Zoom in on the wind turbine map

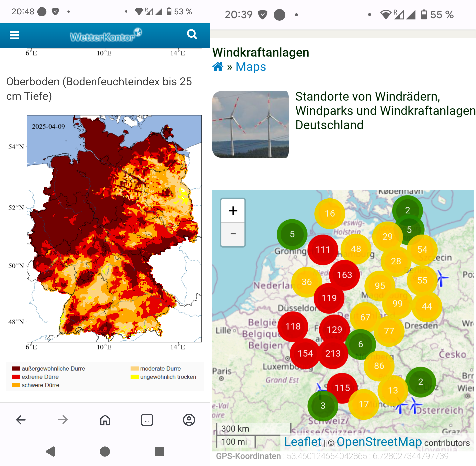(233, 210)
